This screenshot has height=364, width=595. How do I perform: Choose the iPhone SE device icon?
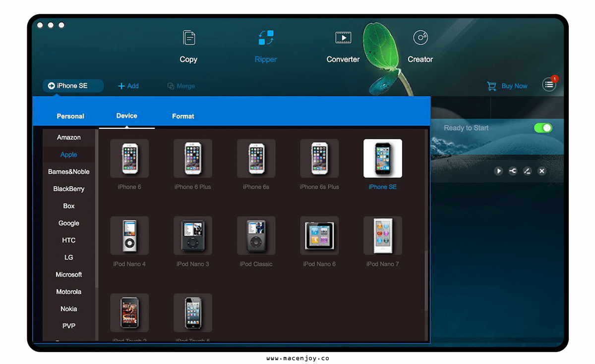pyautogui.click(x=383, y=158)
